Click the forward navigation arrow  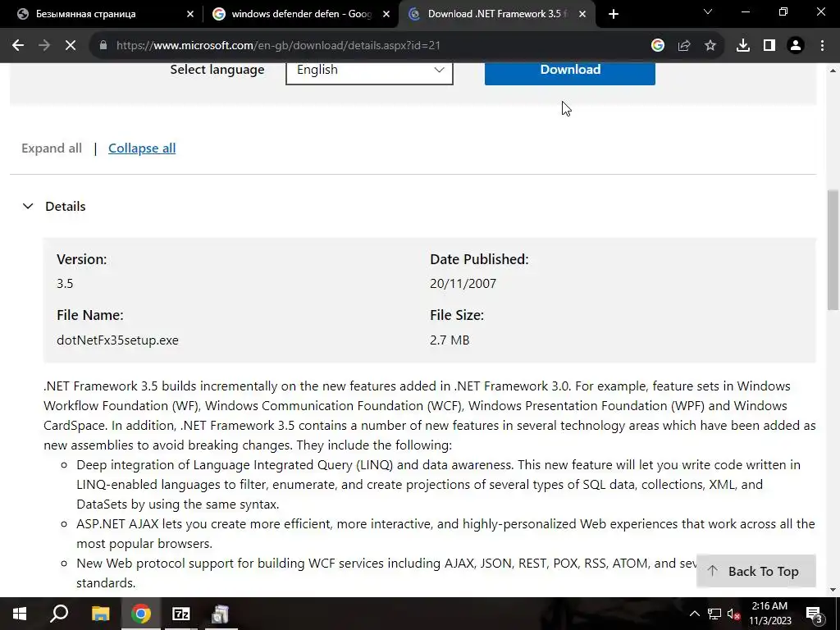point(44,46)
